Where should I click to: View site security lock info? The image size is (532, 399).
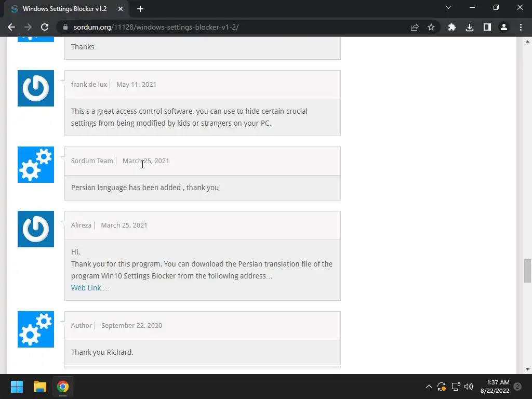tap(65, 27)
